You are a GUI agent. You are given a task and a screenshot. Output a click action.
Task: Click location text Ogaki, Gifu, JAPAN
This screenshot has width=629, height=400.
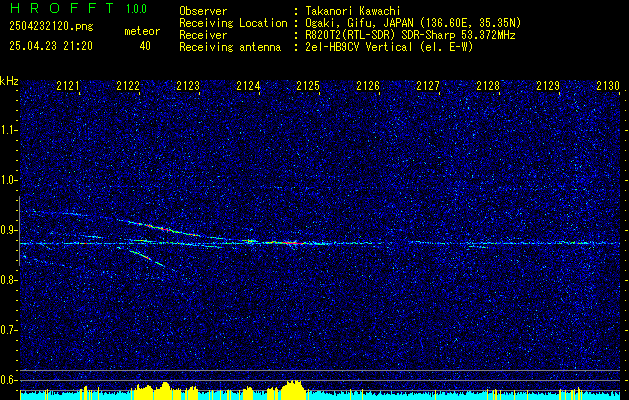click(358, 23)
